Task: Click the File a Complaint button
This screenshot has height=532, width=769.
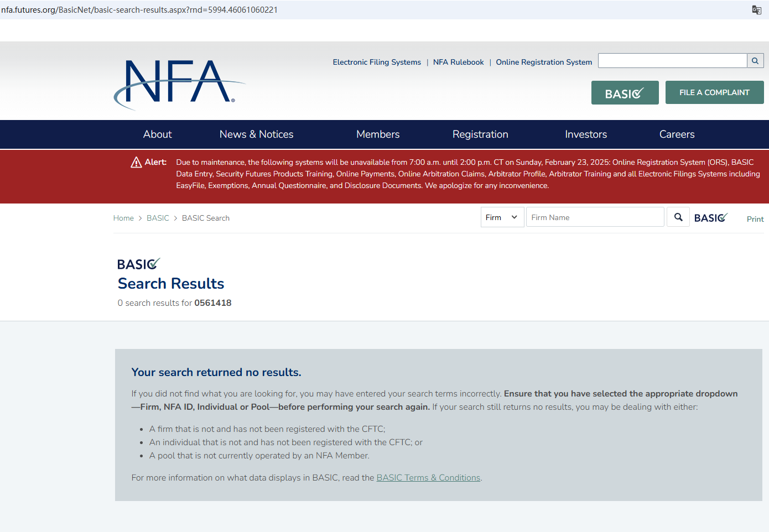Action: coord(715,92)
